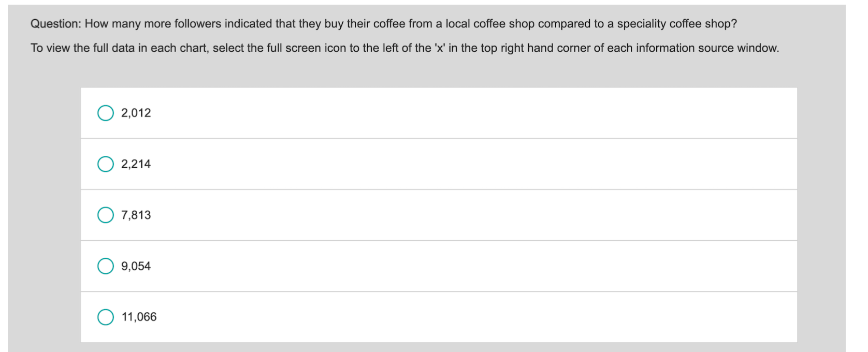Mark the 7,813 radio circle
The width and height of the screenshot is (868, 352).
[106, 215]
